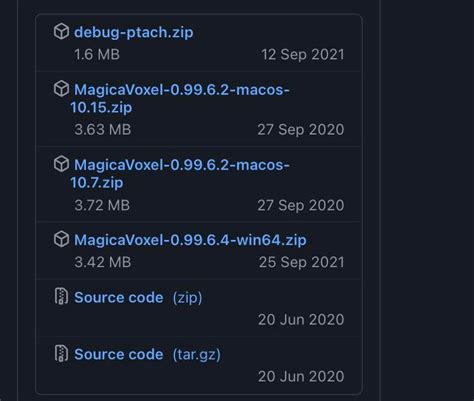Click the 27 Sep 2020 date of macos-10.15 zip
This screenshot has width=474, height=401.
pyautogui.click(x=301, y=129)
